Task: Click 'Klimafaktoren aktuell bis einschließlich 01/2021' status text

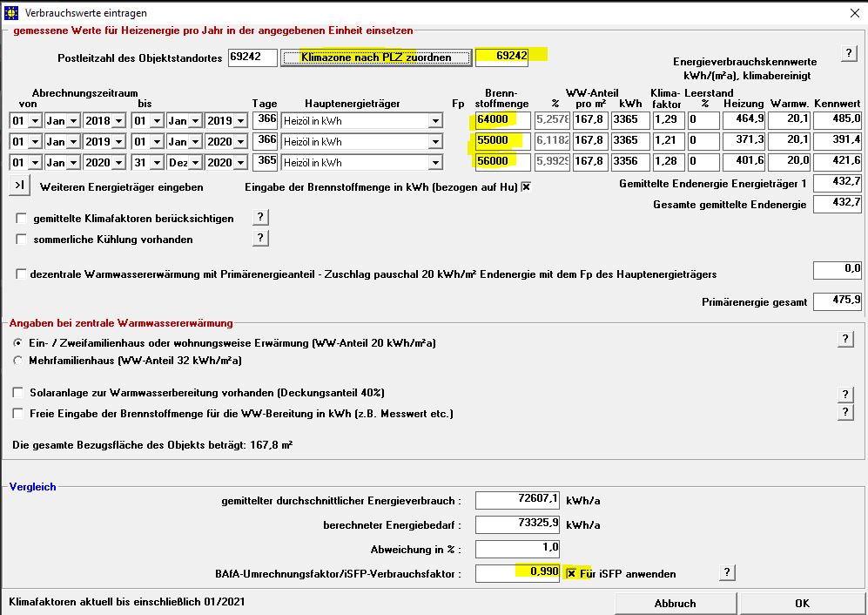Action: 127,602
